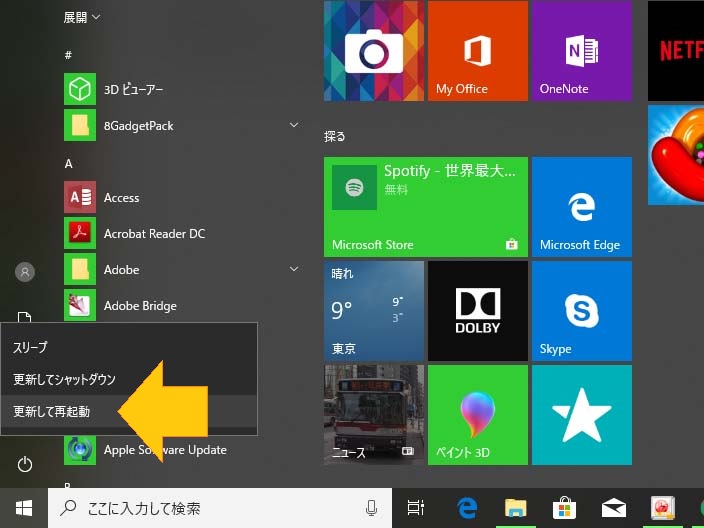Open Microsoft Store in the taskbar
Viewport: 704px width, 528px height.
(x=564, y=508)
